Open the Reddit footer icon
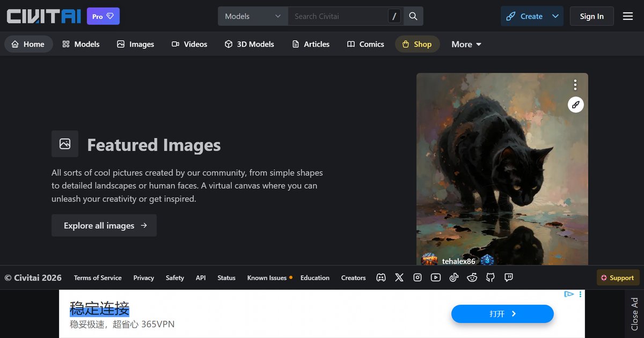Image resolution: width=644 pixels, height=338 pixels. 472,277
